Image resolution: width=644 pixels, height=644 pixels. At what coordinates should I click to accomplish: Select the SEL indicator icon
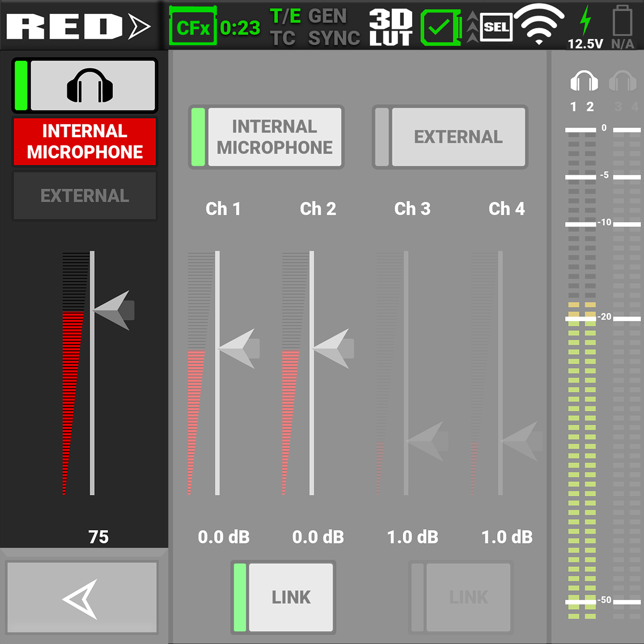(496, 27)
